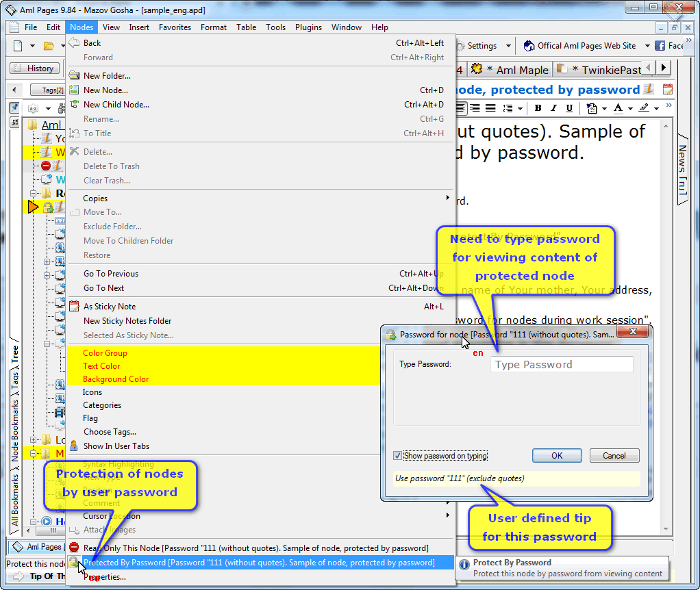The image size is (700, 590).
Task: Click the pencil note icon beside node title
Action: 649,89
